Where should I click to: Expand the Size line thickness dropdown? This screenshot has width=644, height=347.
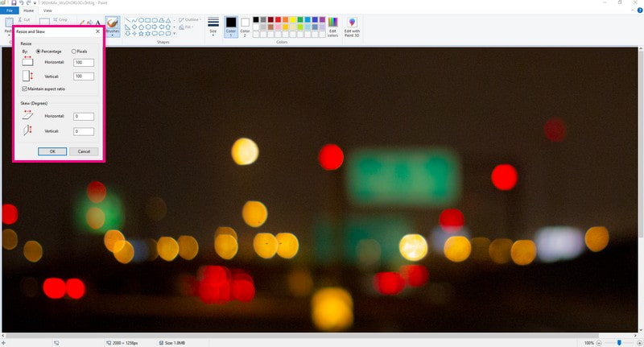(x=213, y=26)
